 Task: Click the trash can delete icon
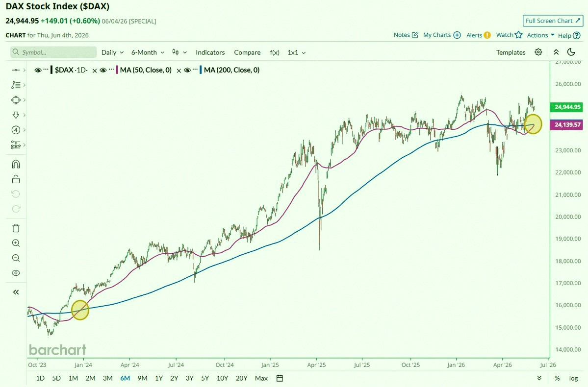tap(16, 228)
